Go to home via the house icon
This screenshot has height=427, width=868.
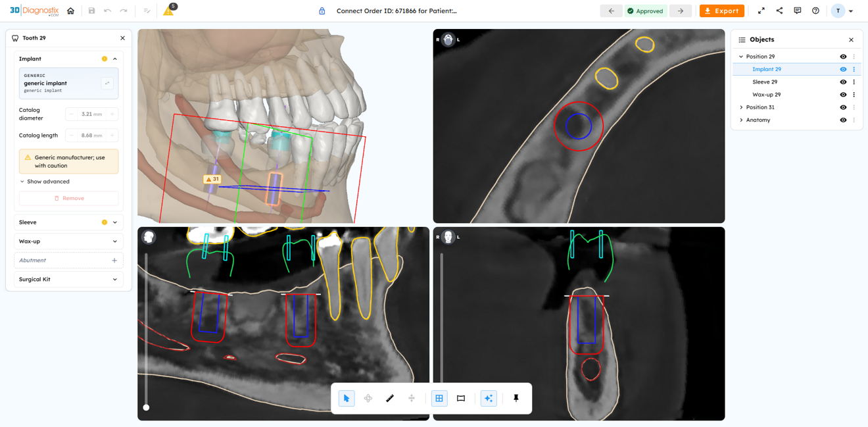71,11
